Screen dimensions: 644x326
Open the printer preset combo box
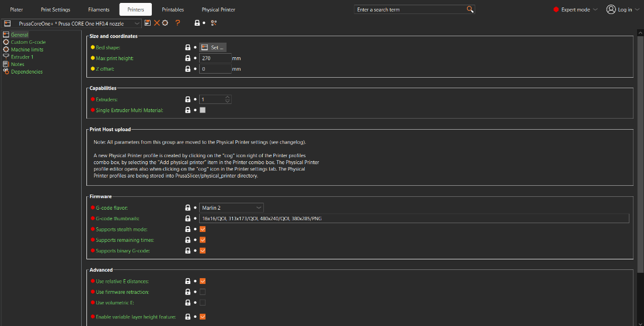(x=72, y=24)
